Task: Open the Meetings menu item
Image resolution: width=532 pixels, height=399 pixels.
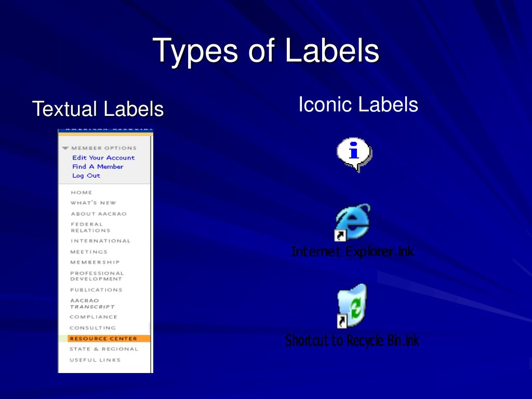Action: coord(89,252)
